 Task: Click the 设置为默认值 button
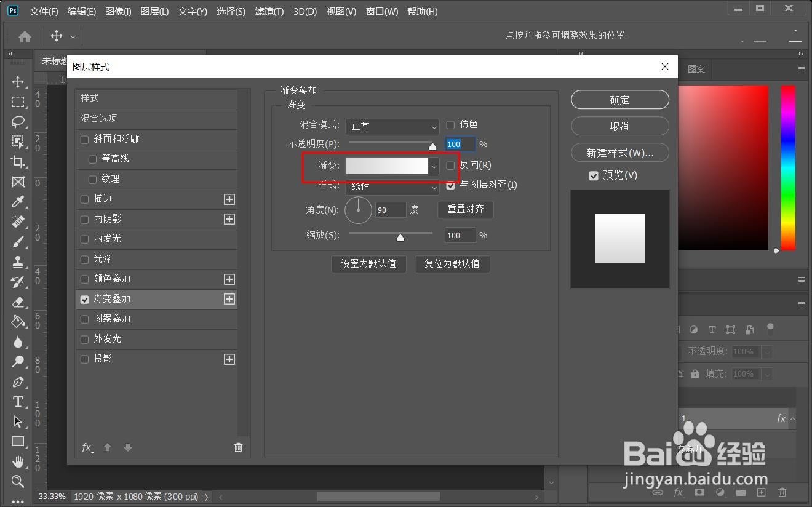click(368, 264)
